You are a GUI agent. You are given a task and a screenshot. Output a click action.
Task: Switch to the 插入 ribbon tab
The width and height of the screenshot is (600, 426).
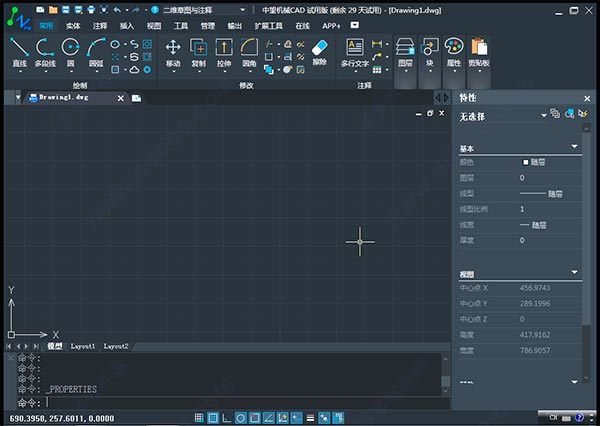click(127, 26)
